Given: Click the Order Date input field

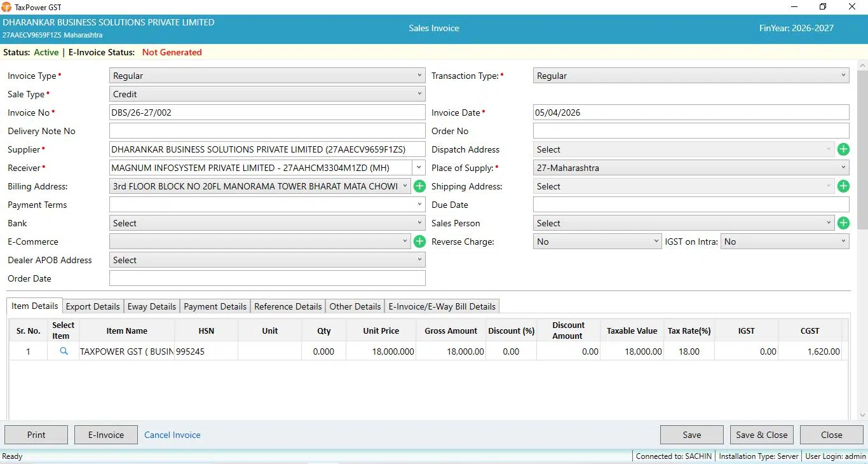Looking at the screenshot, I should coord(268,278).
